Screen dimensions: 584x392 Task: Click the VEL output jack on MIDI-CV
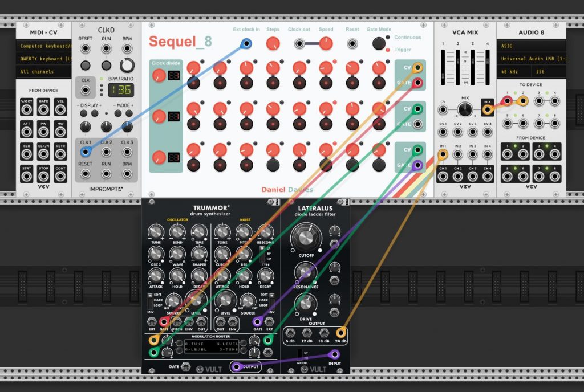[x=60, y=109]
